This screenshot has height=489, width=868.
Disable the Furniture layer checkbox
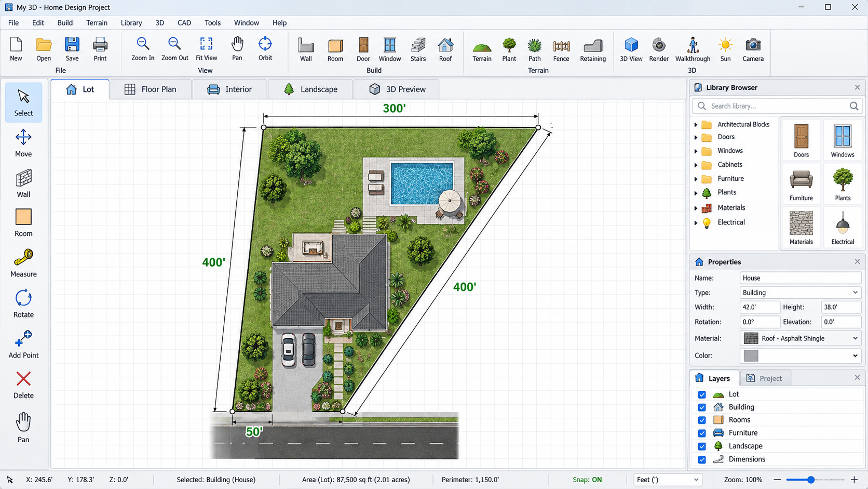(x=702, y=433)
